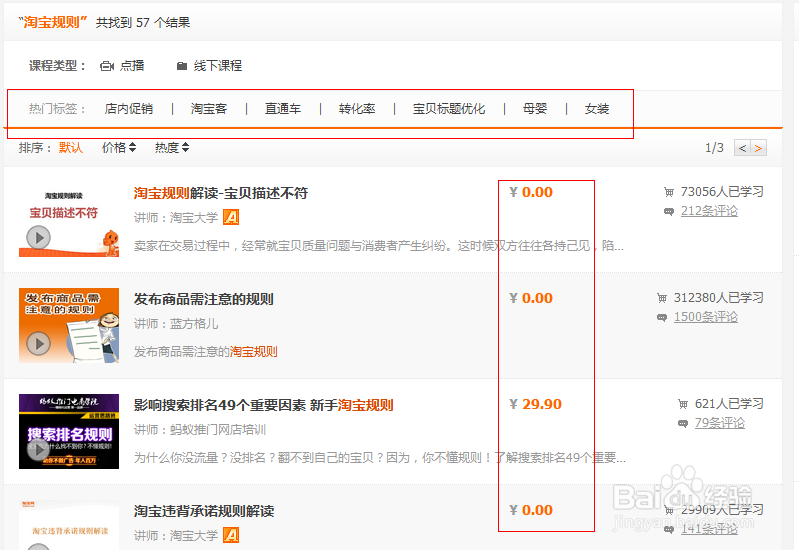This screenshot has height=550, width=799.
Task: Open 79条评论 comments link
Action: 720,423
